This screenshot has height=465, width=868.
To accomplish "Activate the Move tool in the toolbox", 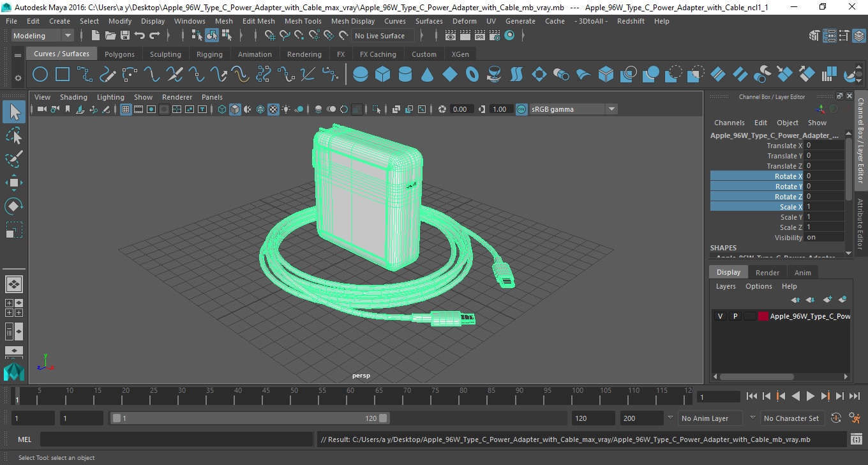I will [x=14, y=183].
